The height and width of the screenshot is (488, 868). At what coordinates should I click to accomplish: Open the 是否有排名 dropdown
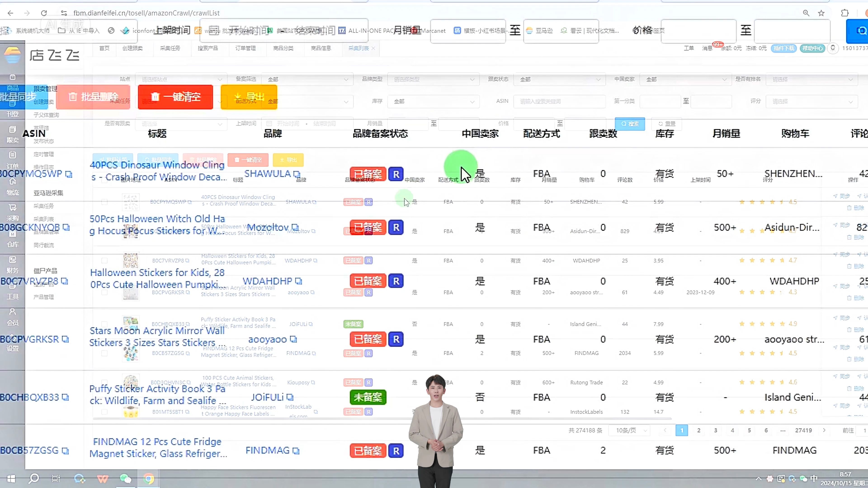click(812, 80)
